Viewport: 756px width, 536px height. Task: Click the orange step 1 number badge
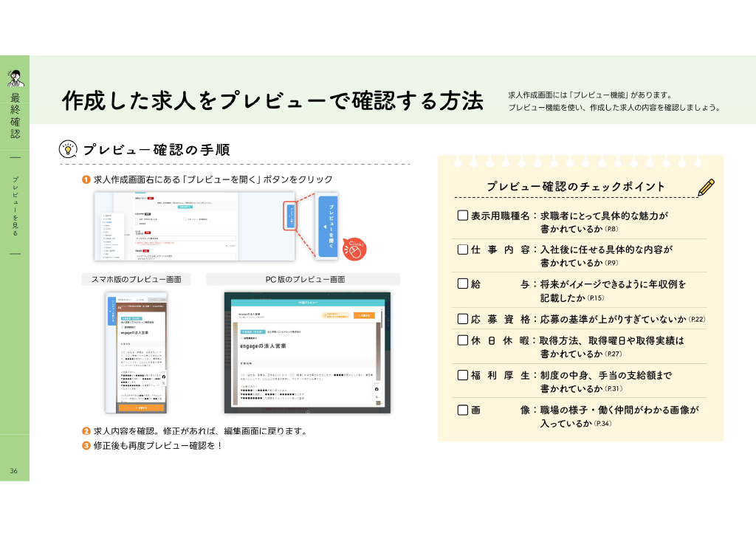coord(86,180)
